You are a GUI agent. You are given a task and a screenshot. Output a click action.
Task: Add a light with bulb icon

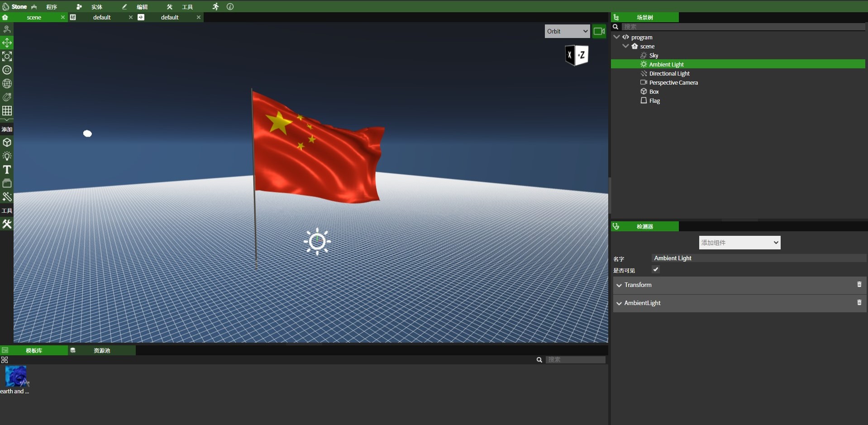pyautogui.click(x=7, y=156)
